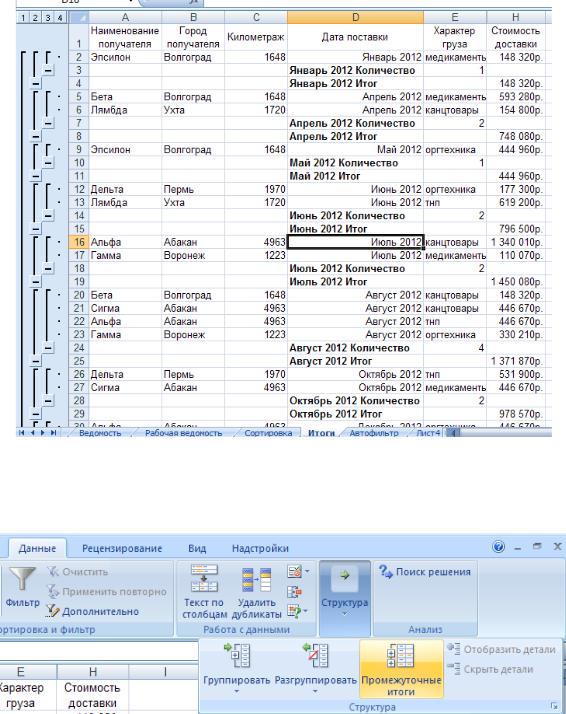Viewport: 566px width, 714px height.
Task: Select cell Август 2012 Итог
Action: (355, 361)
